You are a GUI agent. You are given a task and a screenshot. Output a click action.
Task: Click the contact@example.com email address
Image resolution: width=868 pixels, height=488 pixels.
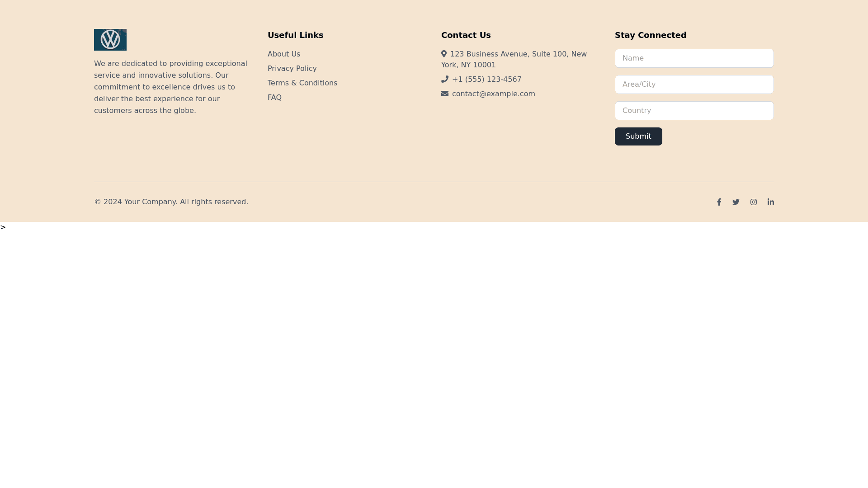pyautogui.click(x=493, y=94)
